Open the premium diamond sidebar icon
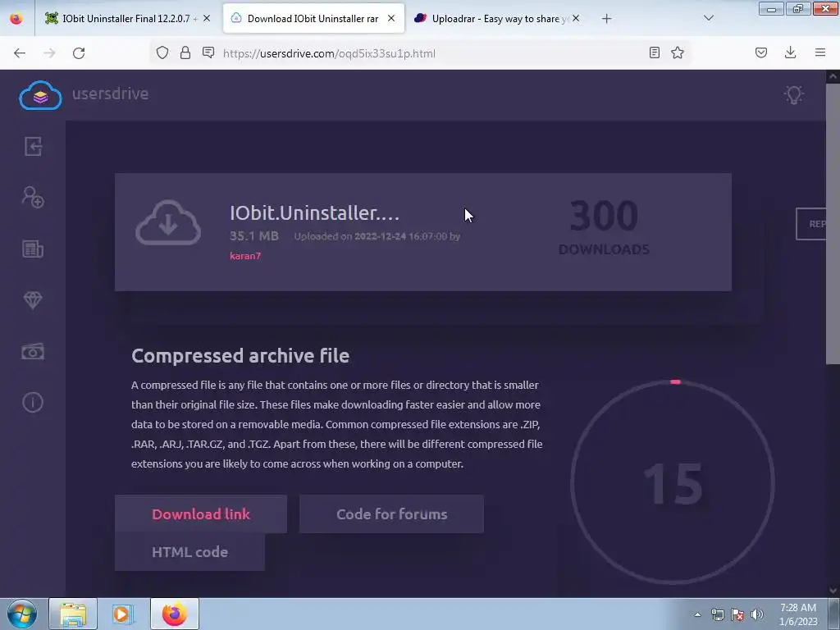840x630 pixels. [x=33, y=300]
